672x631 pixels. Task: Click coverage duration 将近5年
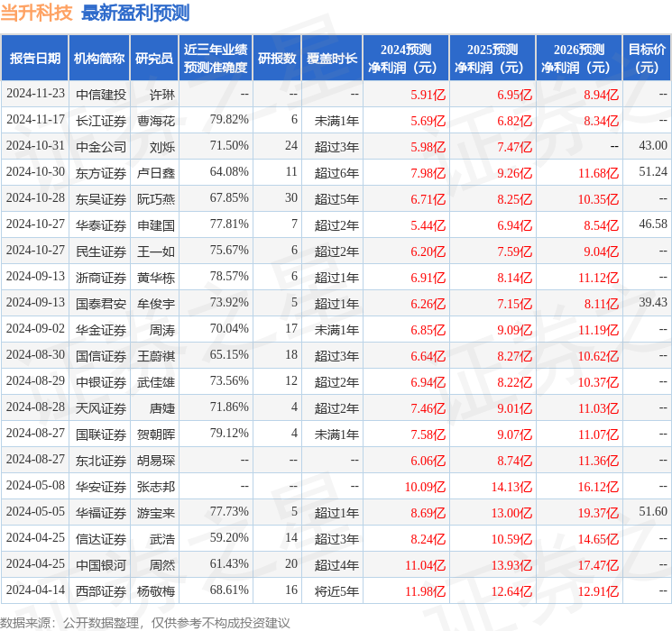(x=336, y=590)
